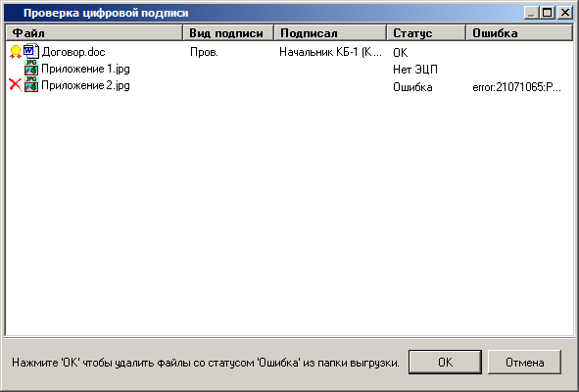Viewport: 579px width, 392px height.
Task: Click the Нет ЭЦП status cell
Action: [x=415, y=70]
